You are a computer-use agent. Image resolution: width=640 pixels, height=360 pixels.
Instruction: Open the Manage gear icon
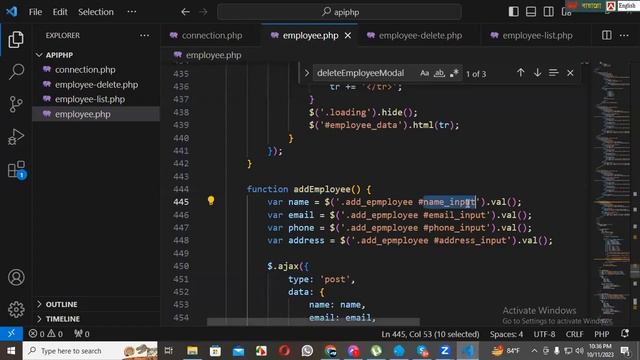coord(16,309)
